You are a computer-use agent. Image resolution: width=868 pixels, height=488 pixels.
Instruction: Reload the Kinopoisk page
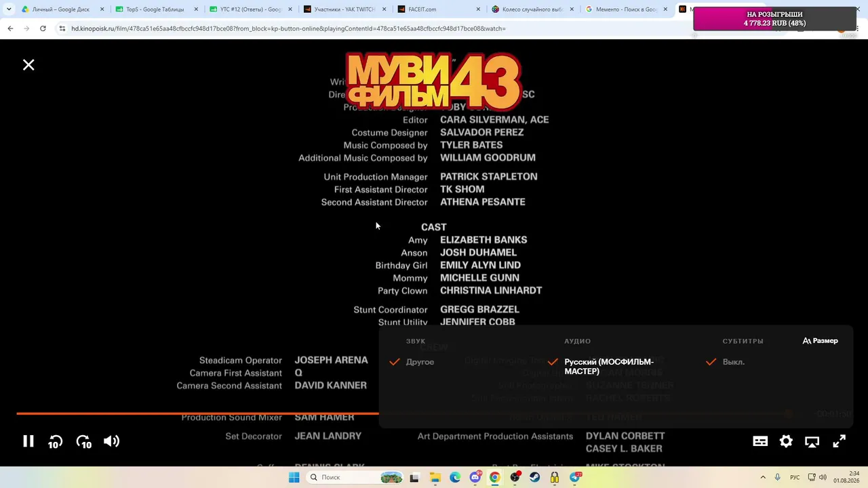click(x=43, y=28)
